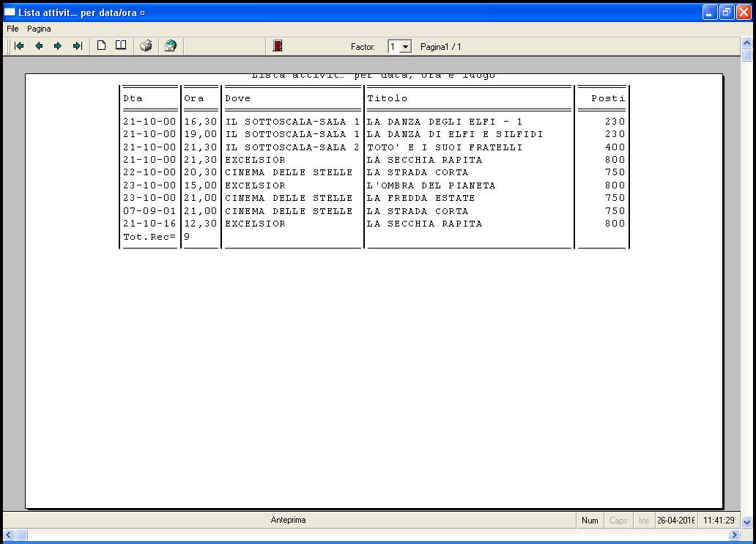Click the printer icon to print

146,46
